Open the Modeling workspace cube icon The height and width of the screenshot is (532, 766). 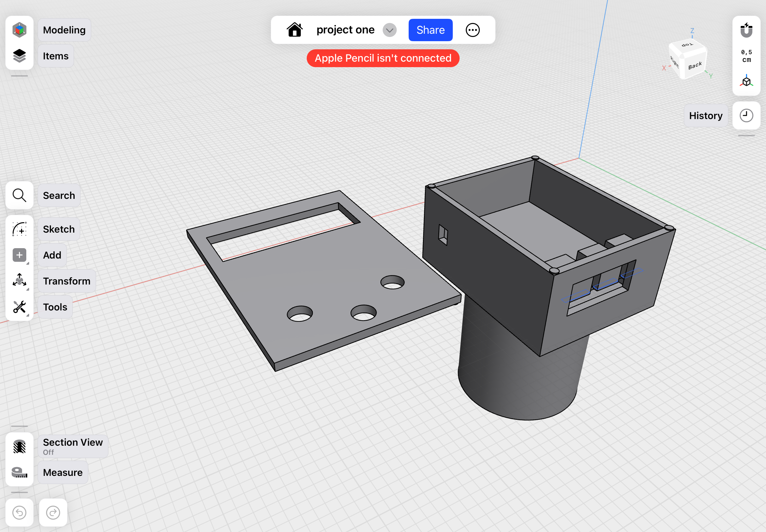pos(19,30)
